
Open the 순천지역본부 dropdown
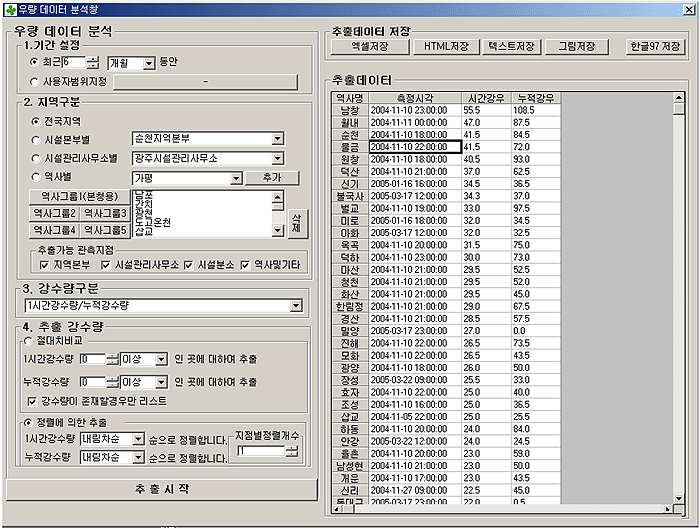pyautogui.click(x=277, y=139)
